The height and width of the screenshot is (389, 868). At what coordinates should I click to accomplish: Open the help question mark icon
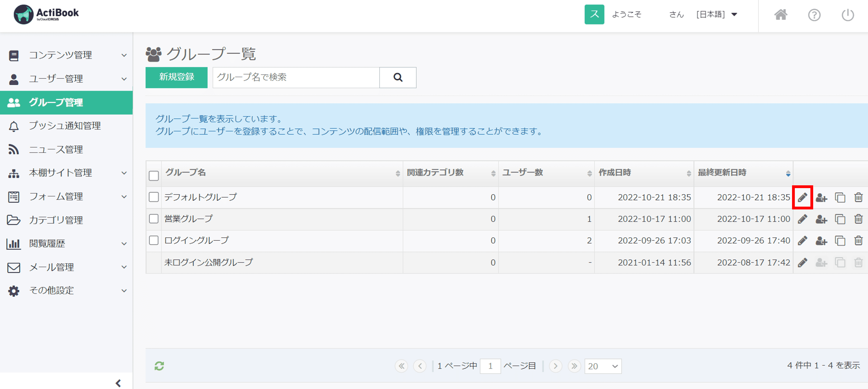coord(814,15)
